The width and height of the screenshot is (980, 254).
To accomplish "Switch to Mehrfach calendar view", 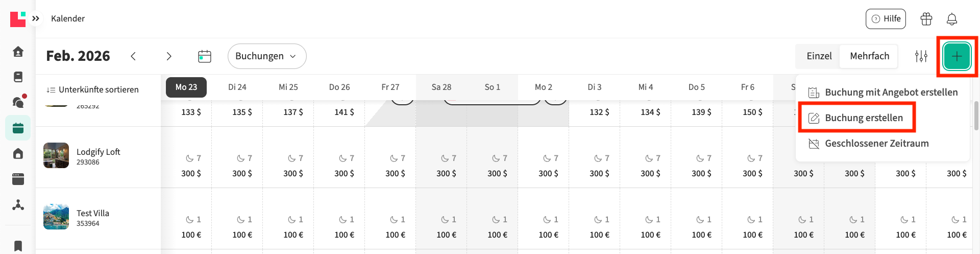I will pyautogui.click(x=869, y=56).
